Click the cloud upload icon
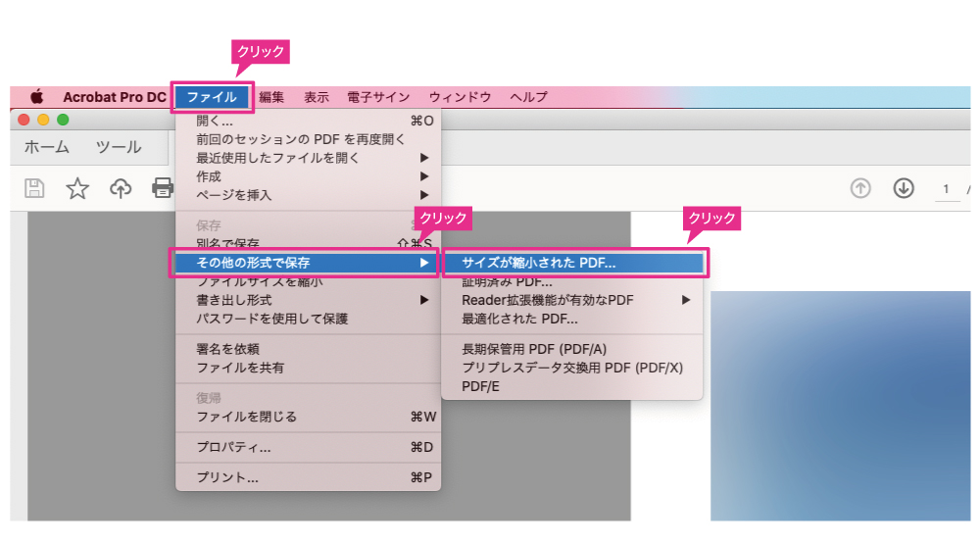The width and height of the screenshot is (980, 544). pyautogui.click(x=121, y=188)
